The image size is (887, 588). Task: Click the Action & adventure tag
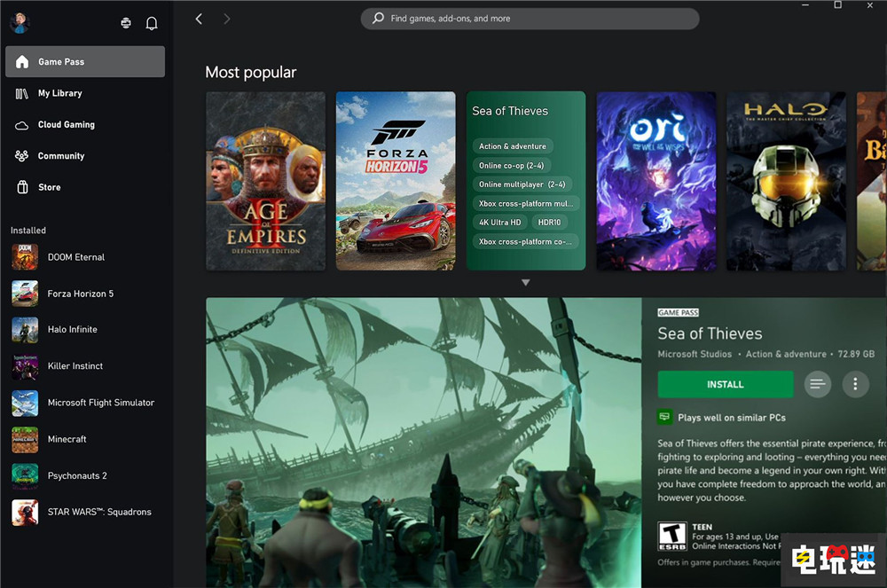tap(513, 145)
